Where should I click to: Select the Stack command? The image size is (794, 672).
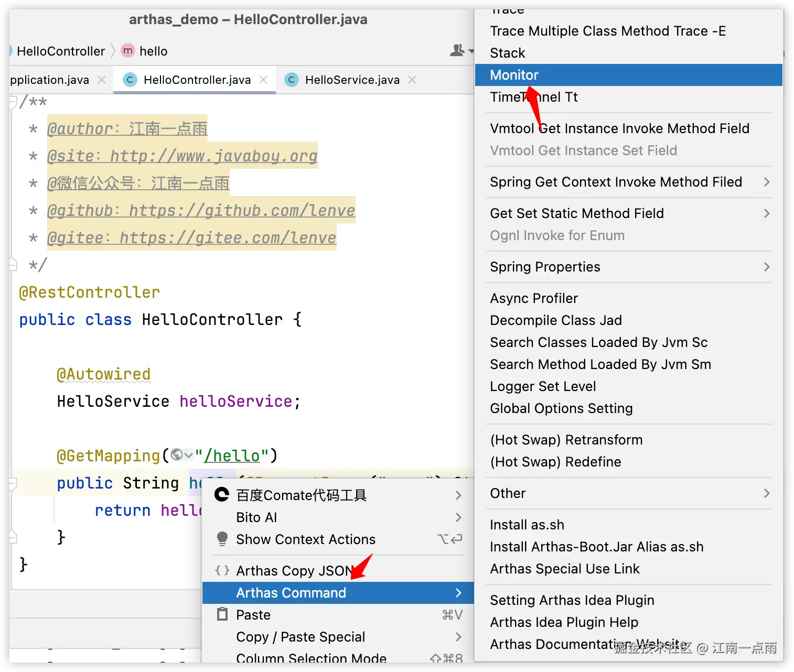[629, 53]
